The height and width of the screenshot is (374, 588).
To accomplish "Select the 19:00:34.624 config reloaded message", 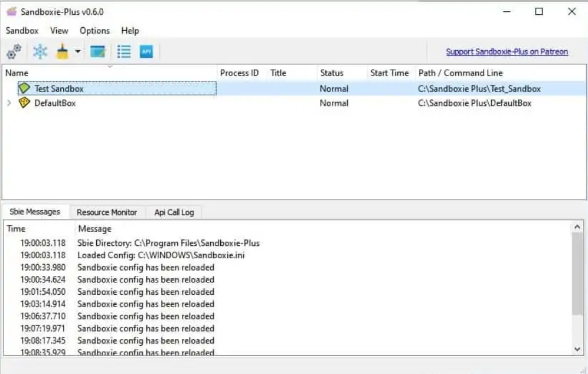I will click(x=288, y=279).
